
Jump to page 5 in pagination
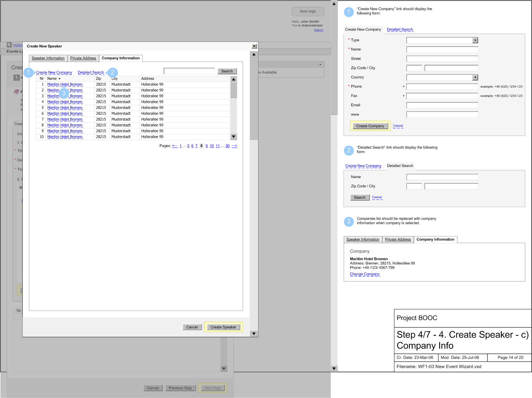point(188,146)
